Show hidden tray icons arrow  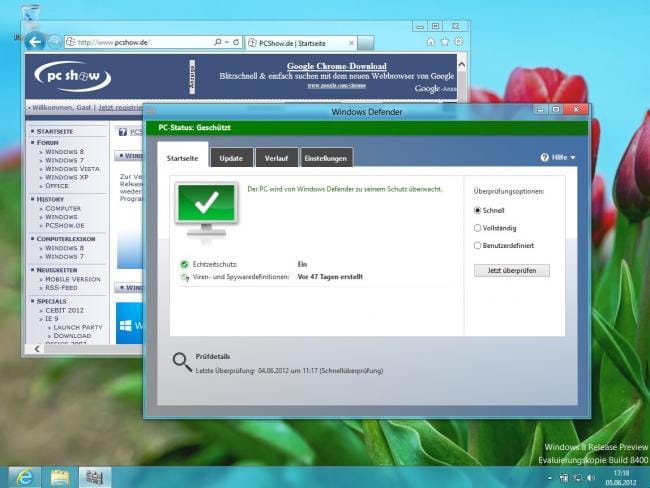(550, 478)
